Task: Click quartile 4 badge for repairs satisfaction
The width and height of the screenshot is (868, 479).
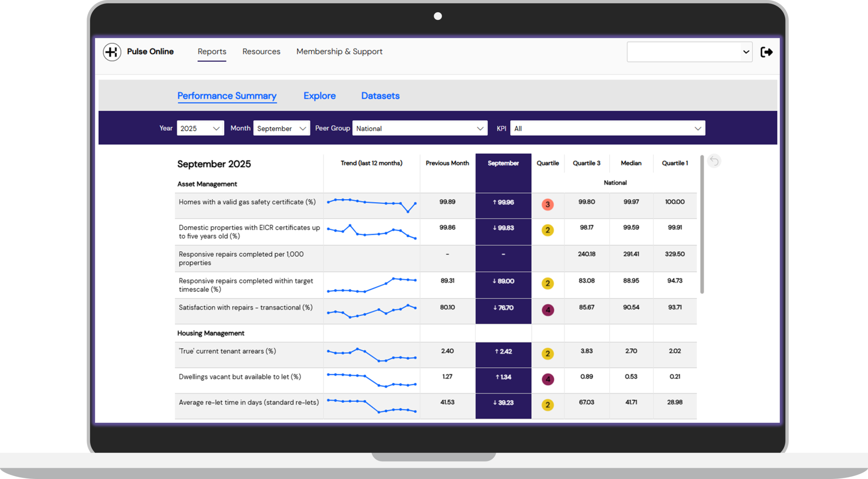Action: click(x=548, y=310)
